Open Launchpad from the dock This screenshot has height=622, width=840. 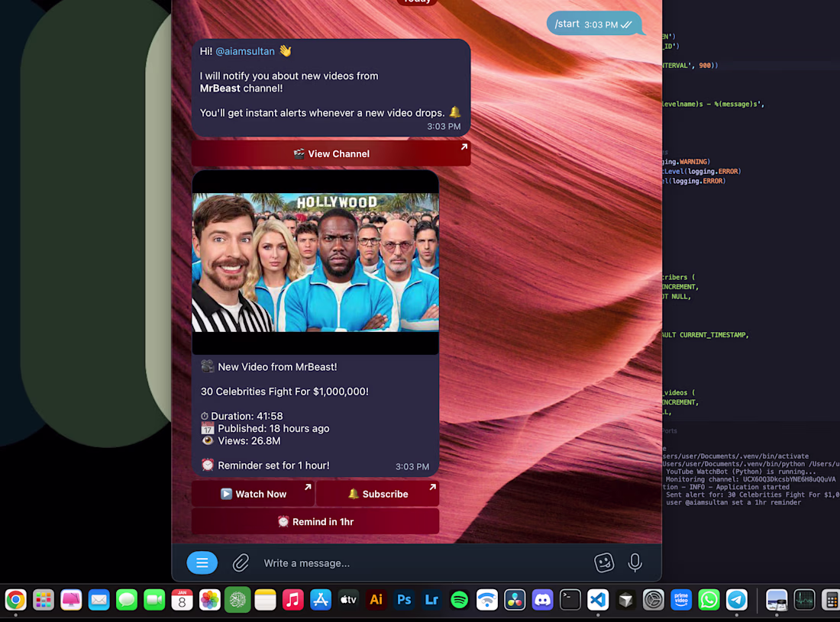pos(44,600)
